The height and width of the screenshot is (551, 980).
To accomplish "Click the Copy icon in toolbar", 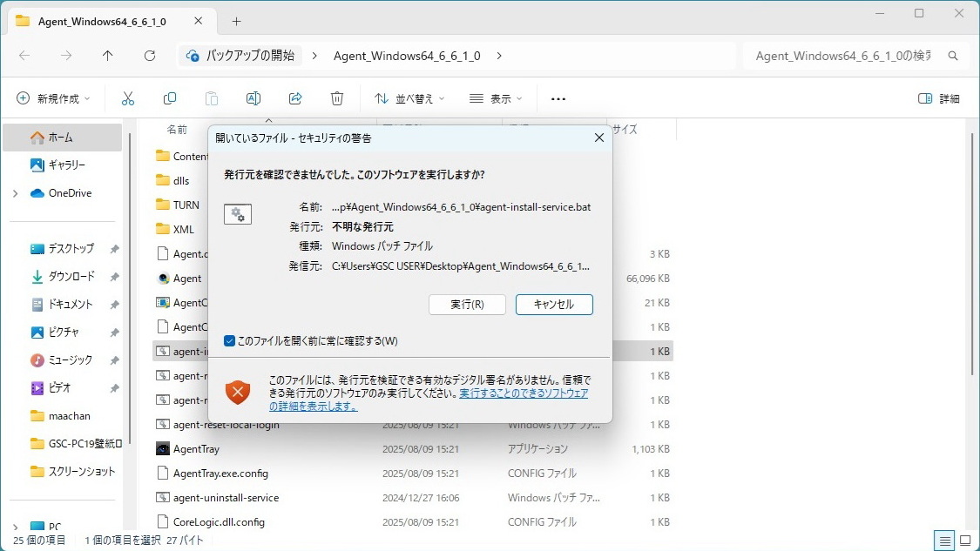I will tap(169, 98).
